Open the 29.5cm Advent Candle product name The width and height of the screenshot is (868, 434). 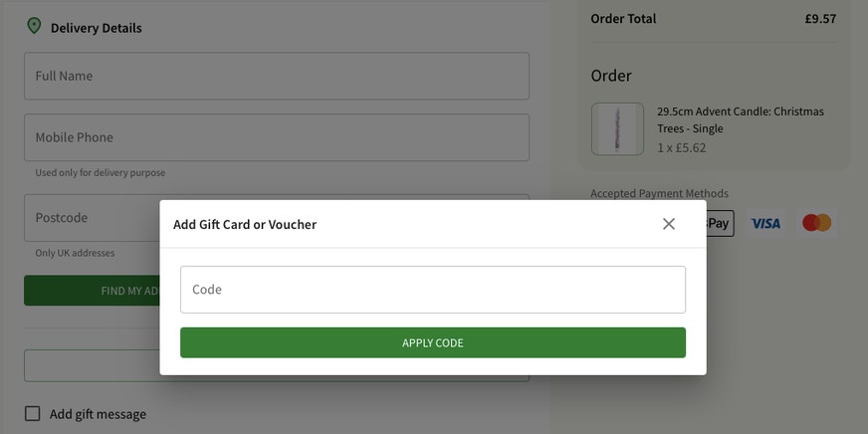[x=741, y=120]
